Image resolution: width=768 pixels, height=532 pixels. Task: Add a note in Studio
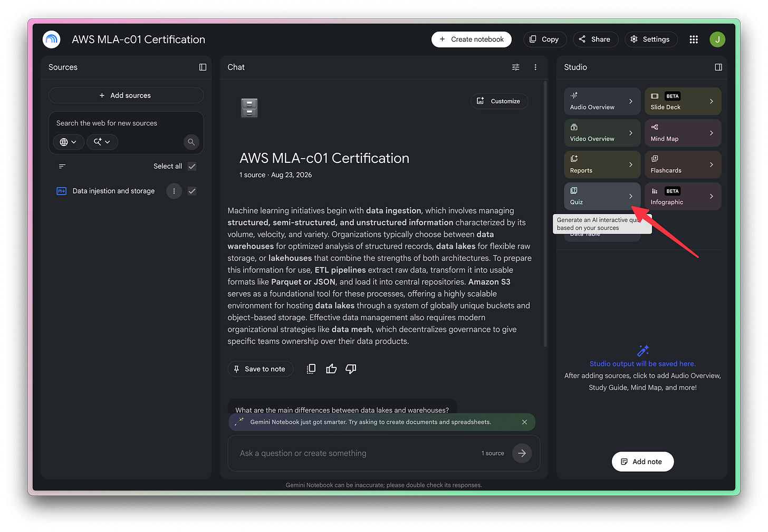coord(642,462)
